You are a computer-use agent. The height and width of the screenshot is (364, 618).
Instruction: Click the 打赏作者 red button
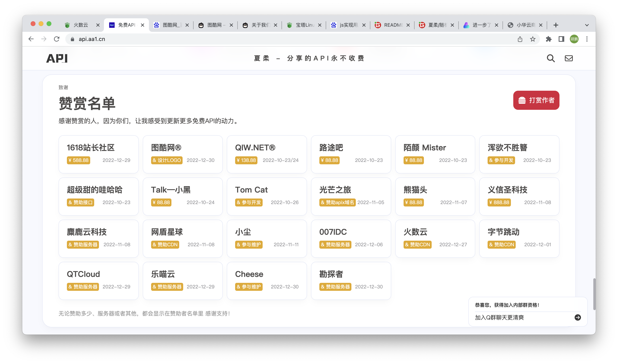tap(536, 100)
